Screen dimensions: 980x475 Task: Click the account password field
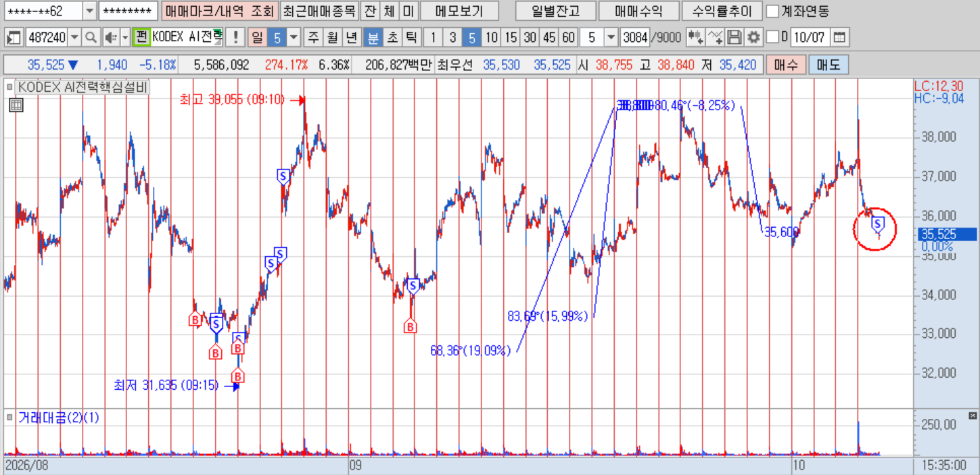point(127,11)
